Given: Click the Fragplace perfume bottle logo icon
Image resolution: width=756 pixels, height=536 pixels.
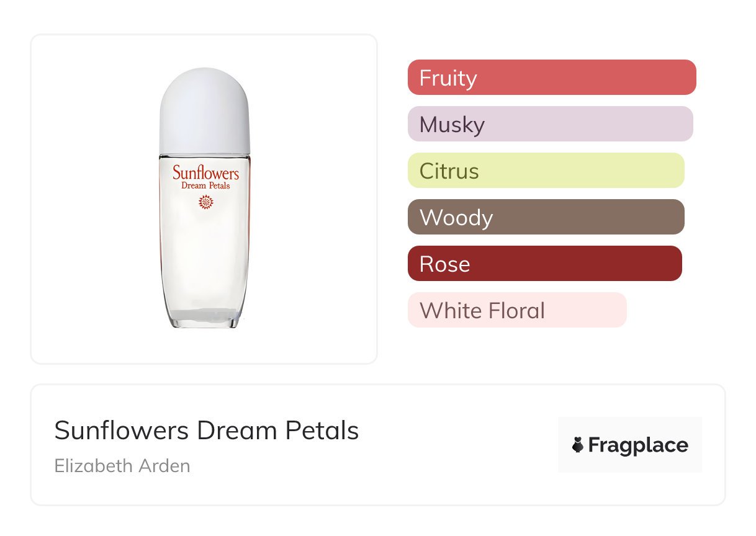Looking at the screenshot, I should click(x=578, y=445).
